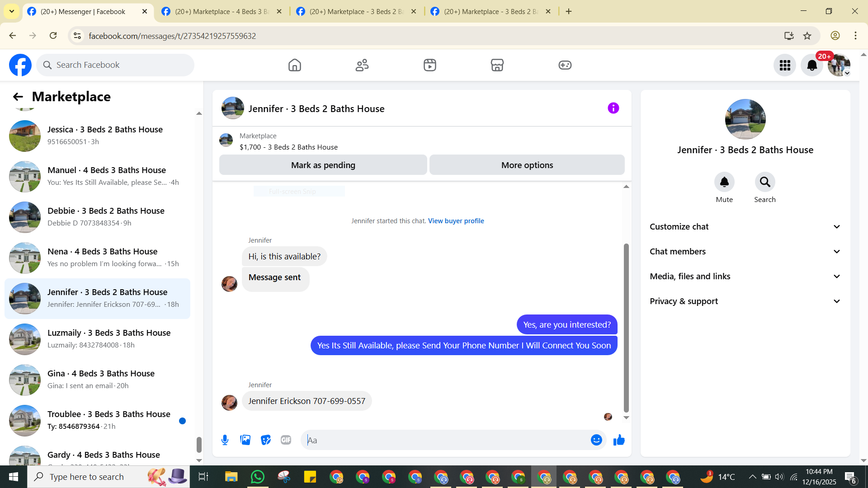The width and height of the screenshot is (868, 488).
Task: Click the Facebook logo
Action: tap(20, 65)
